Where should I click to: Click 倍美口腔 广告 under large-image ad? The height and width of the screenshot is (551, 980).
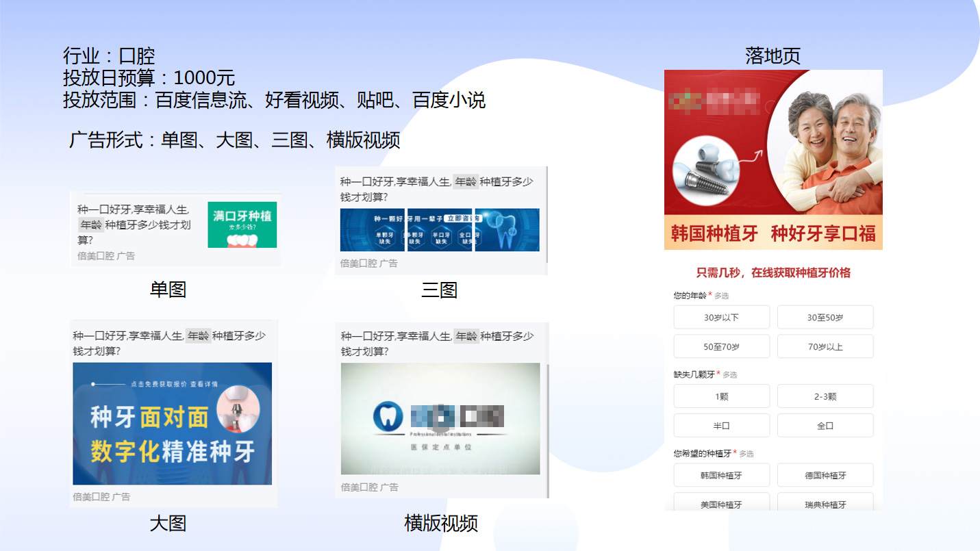(x=102, y=497)
